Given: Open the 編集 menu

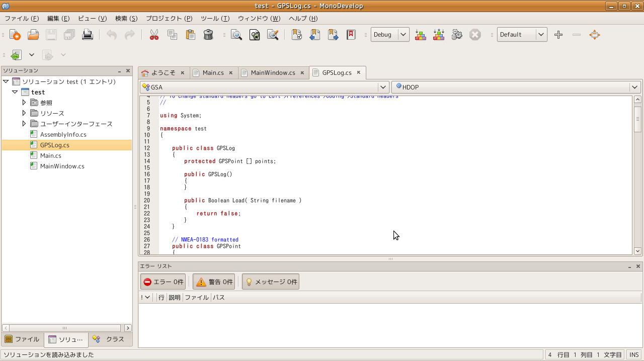Looking at the screenshot, I should (x=58, y=19).
